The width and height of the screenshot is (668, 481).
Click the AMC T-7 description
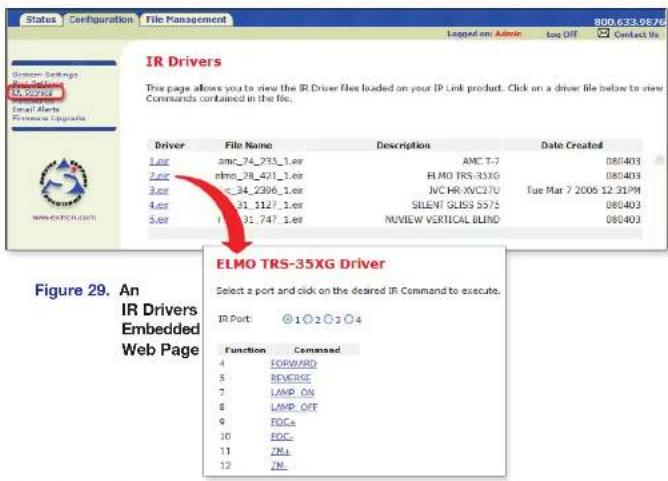tap(481, 161)
